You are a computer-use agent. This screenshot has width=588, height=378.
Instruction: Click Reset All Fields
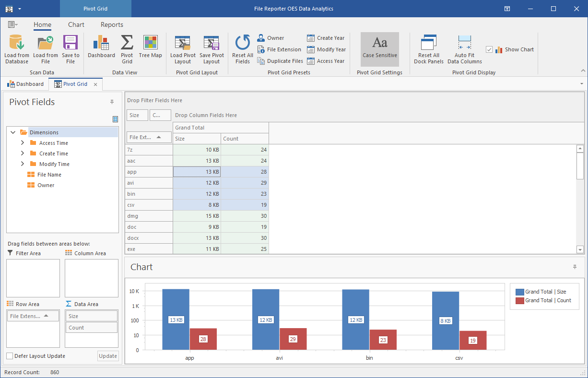(242, 48)
